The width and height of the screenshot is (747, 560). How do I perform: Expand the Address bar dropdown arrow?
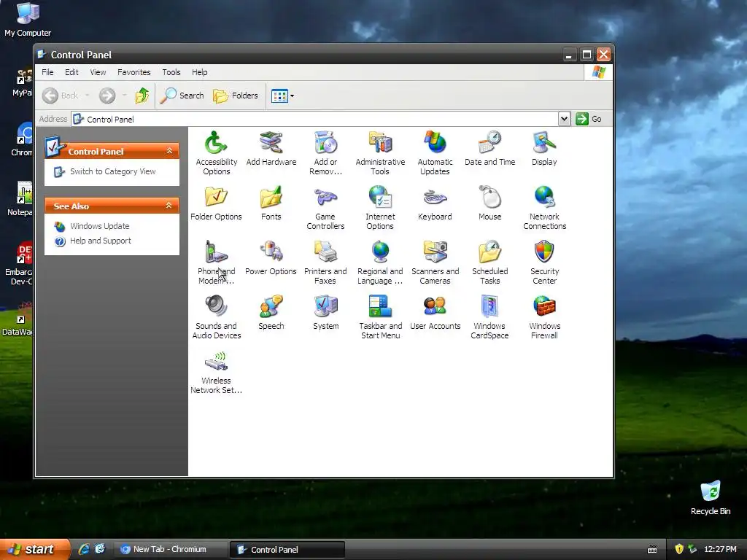coord(564,119)
